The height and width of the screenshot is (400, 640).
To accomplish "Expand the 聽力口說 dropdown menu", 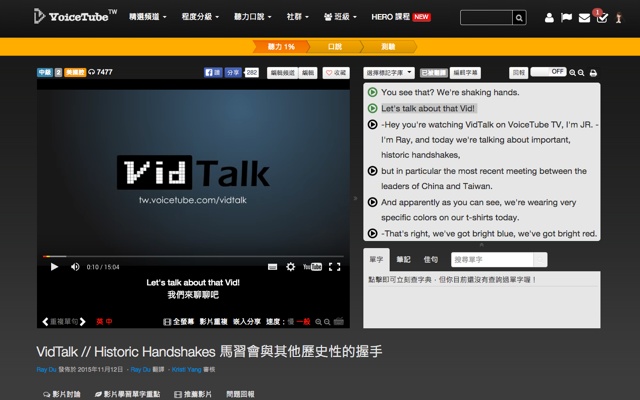I will (x=252, y=17).
